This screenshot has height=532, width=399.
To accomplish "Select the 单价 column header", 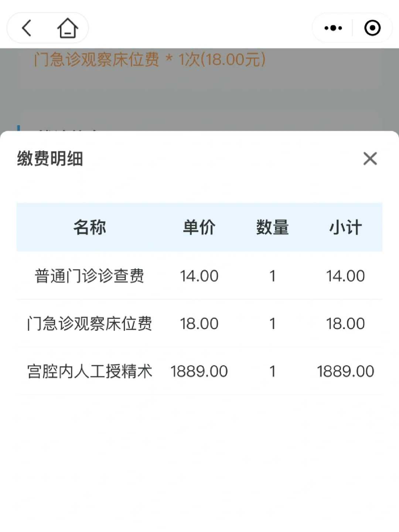I will pyautogui.click(x=198, y=228).
